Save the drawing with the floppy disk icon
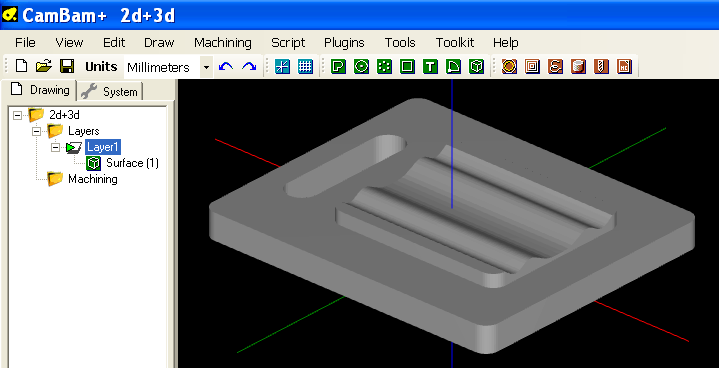The height and width of the screenshot is (368, 719). tap(67, 66)
